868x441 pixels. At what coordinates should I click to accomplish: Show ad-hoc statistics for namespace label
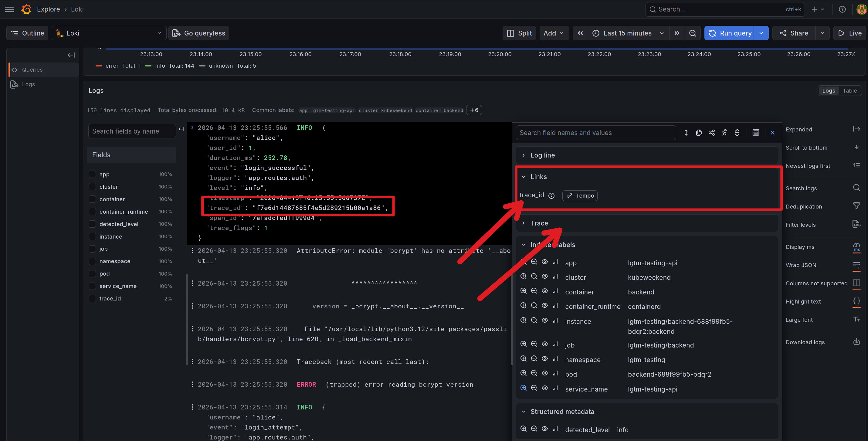coord(555,359)
